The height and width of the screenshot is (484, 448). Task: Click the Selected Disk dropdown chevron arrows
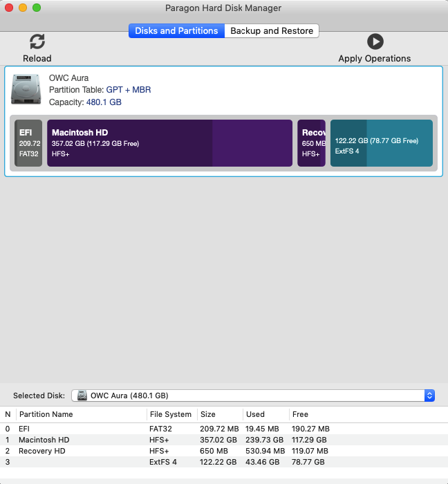point(429,395)
